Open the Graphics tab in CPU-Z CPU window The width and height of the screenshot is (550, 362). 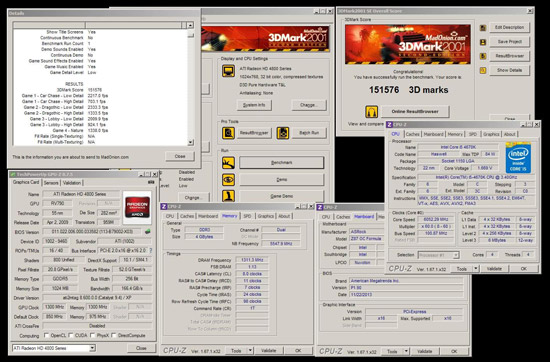click(x=491, y=134)
